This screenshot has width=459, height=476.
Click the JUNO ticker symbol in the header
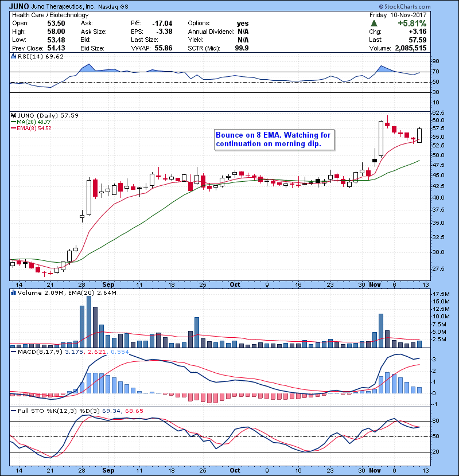19,6
